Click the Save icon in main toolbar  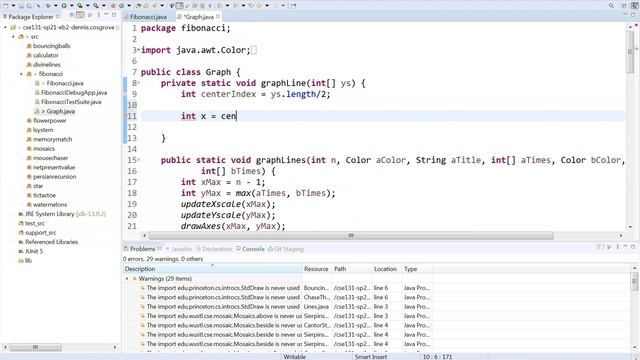(x=21, y=6)
